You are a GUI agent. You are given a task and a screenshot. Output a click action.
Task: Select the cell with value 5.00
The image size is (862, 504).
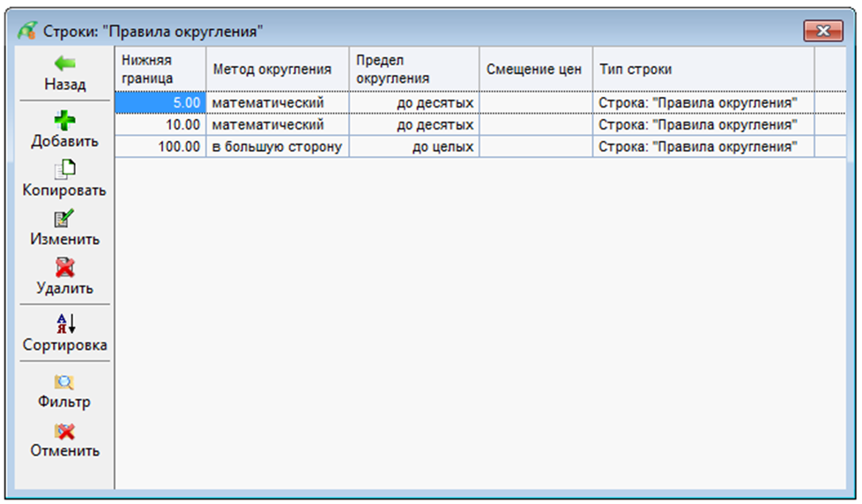tap(160, 103)
